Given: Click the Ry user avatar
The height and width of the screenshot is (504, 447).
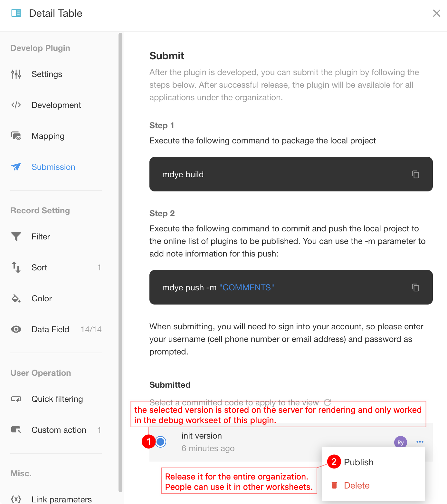Looking at the screenshot, I should [x=400, y=442].
